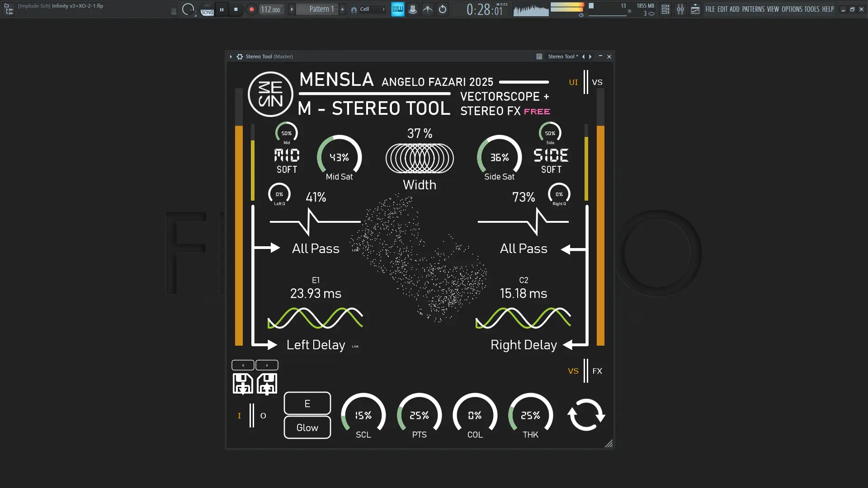Toggle the PAT/SONG mode switch

[207, 9]
